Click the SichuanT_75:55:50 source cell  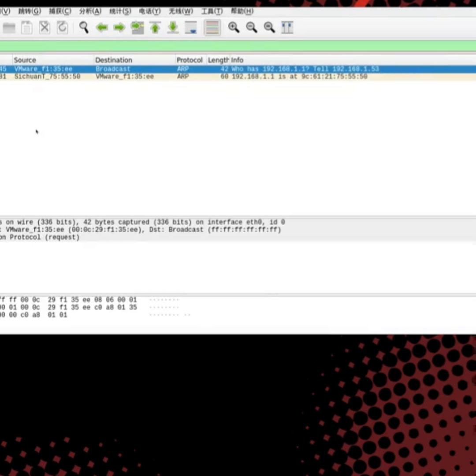coord(47,77)
